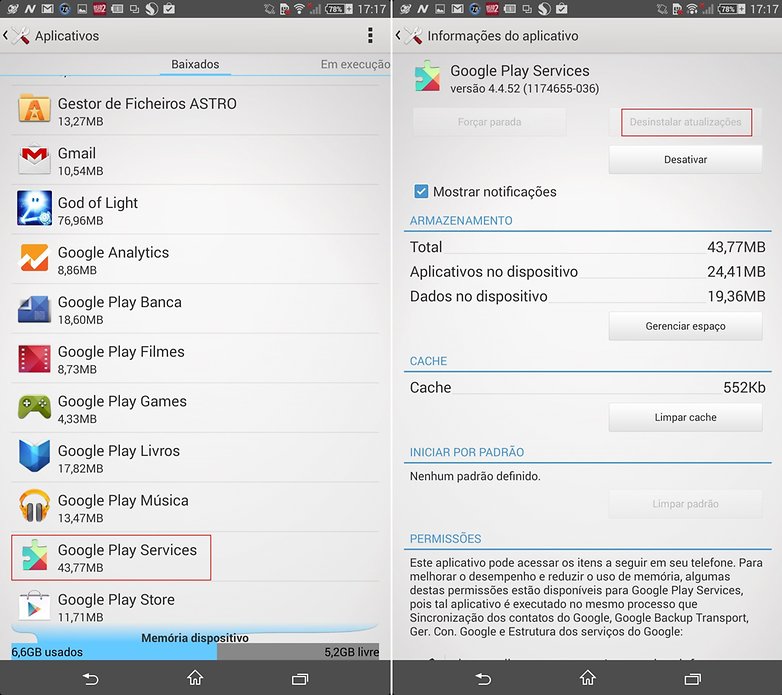This screenshot has height=695, width=782.
Task: Tap the Android back key on right screen
Action: tap(483, 679)
